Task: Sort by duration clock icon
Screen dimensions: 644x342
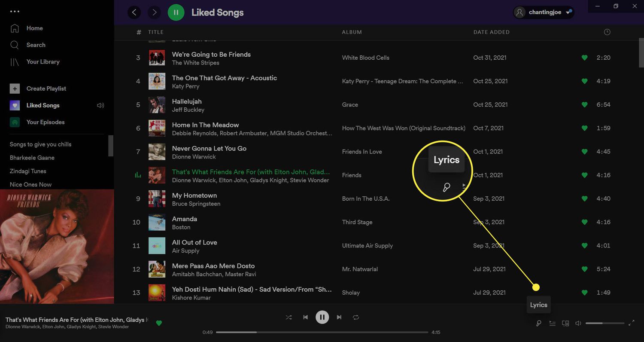Action: (x=607, y=32)
